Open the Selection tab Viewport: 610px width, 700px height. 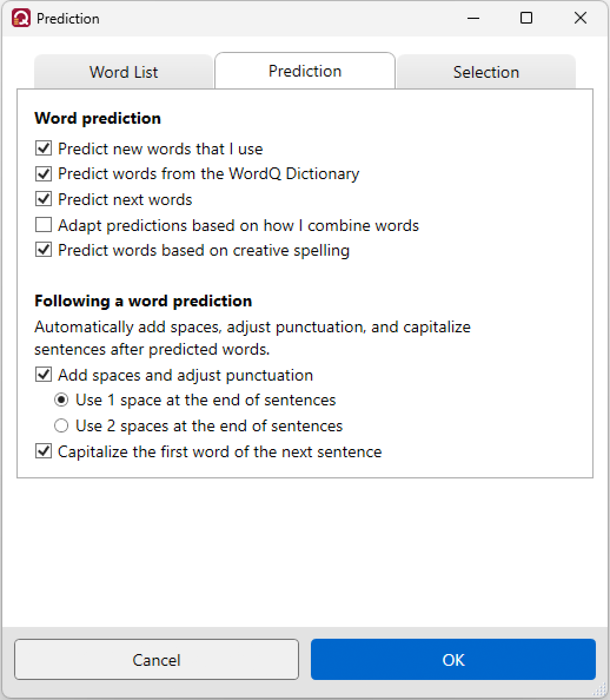[x=486, y=72]
